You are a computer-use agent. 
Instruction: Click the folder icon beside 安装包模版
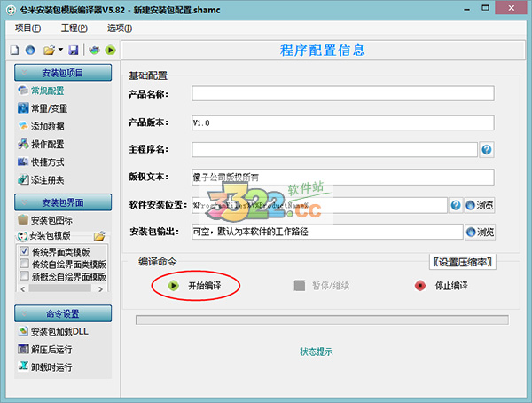[x=99, y=236]
